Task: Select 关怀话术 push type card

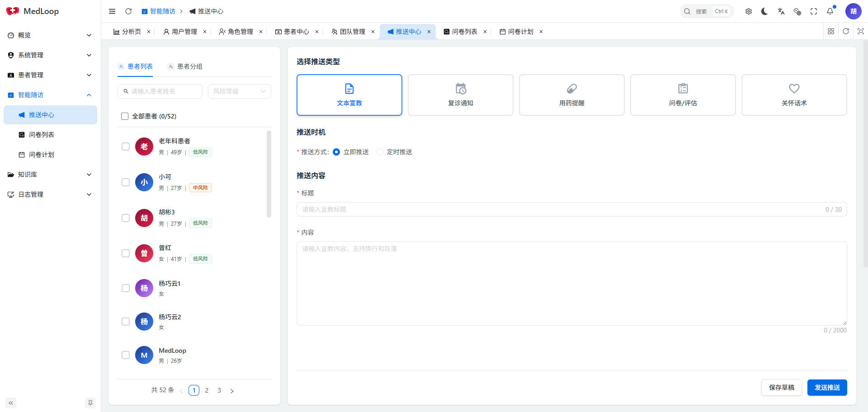Action: 794,95
